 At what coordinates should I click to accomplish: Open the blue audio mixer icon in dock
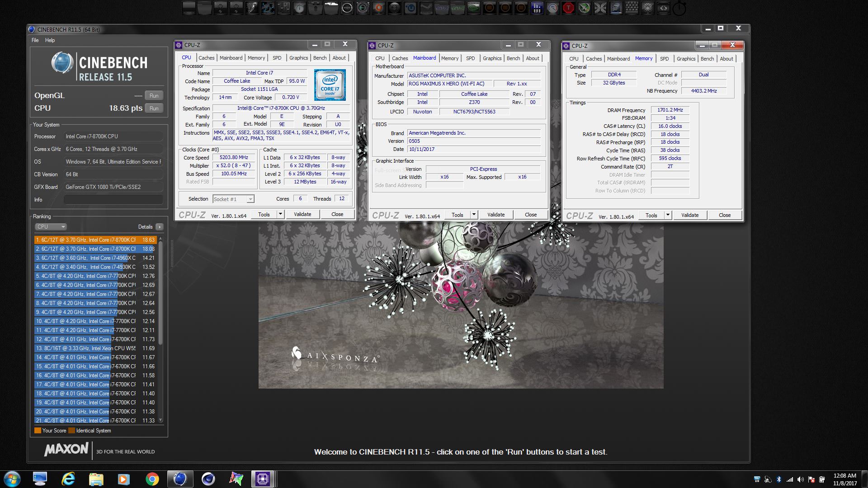(x=537, y=8)
